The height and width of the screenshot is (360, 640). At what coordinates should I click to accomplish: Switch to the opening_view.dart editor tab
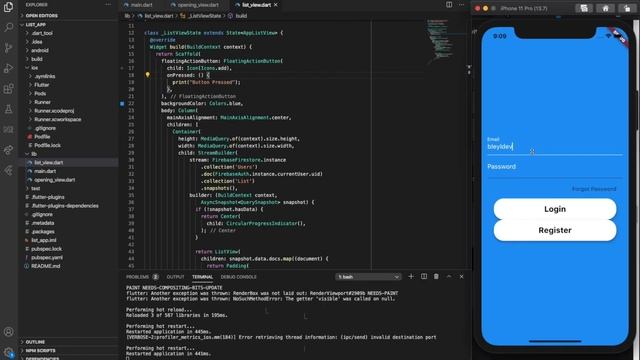click(x=198, y=5)
